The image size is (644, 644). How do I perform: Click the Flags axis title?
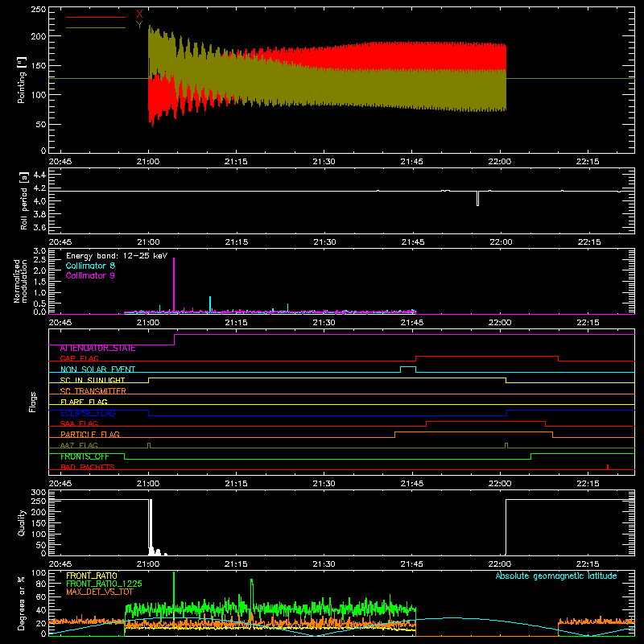click(33, 402)
